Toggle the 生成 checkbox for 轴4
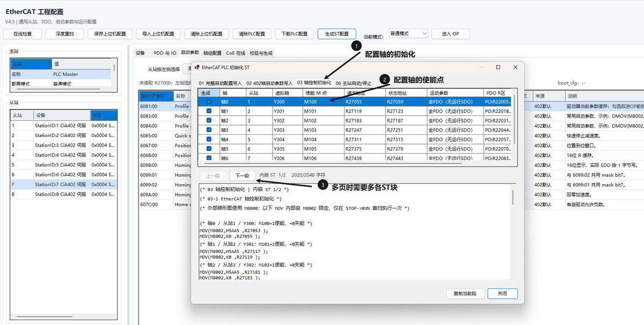This screenshot has height=325, width=644. pos(209,140)
